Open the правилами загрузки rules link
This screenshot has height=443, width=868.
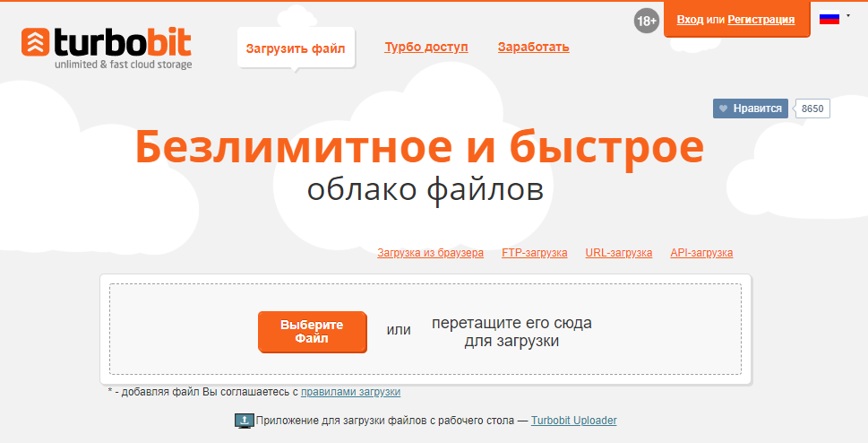click(x=350, y=392)
